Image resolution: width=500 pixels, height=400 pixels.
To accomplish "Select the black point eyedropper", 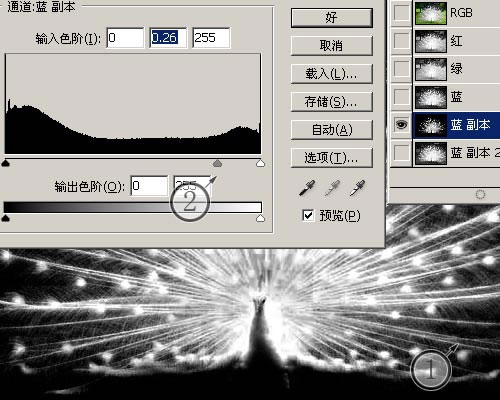I will tap(307, 188).
